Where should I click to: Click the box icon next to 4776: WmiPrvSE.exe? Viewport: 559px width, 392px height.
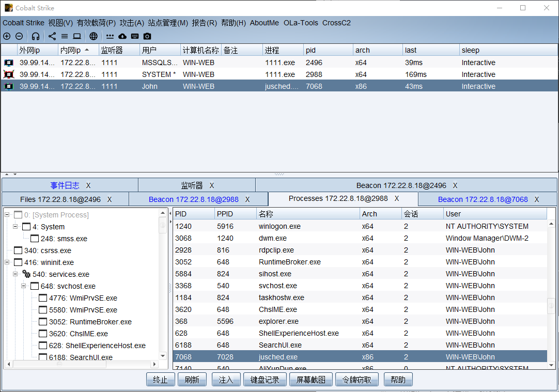[43, 298]
